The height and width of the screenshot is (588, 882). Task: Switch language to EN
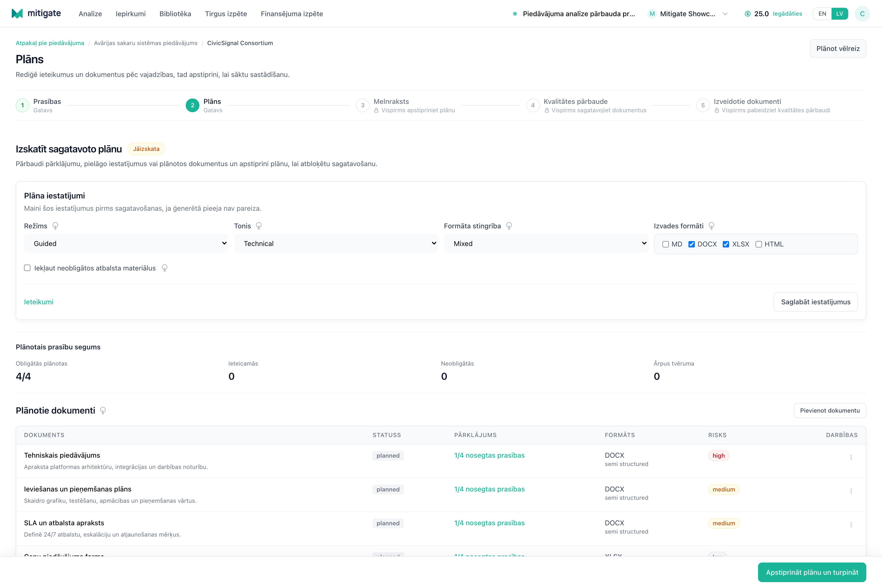pos(822,14)
